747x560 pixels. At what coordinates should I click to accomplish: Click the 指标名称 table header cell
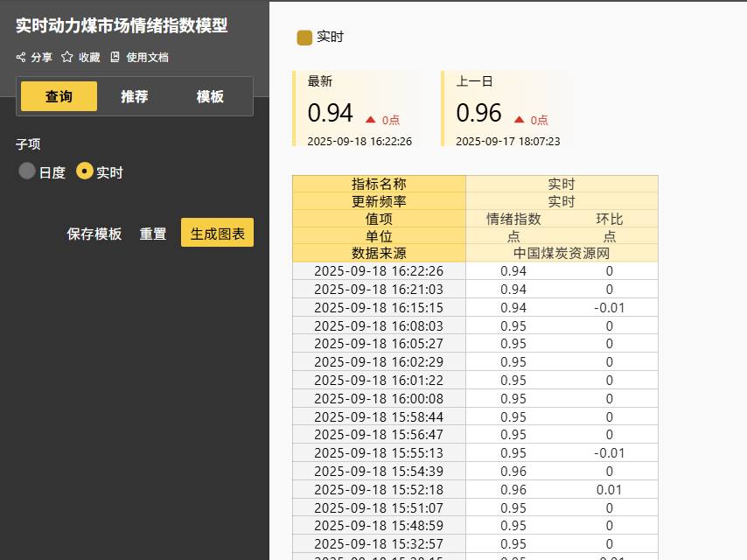click(379, 184)
